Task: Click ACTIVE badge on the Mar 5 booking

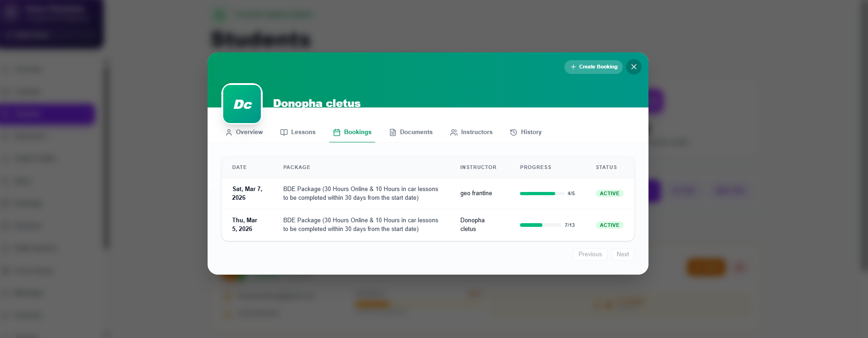Action: (x=609, y=225)
